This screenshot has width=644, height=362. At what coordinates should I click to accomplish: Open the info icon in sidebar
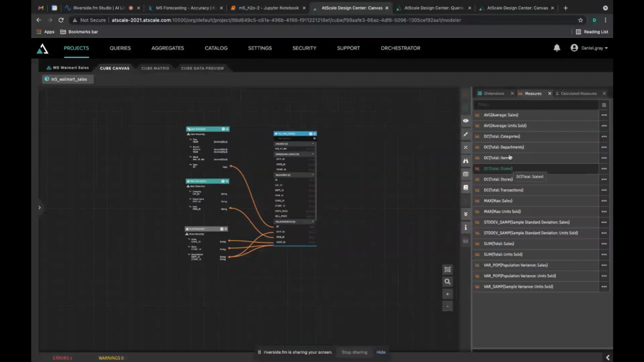pyautogui.click(x=466, y=228)
